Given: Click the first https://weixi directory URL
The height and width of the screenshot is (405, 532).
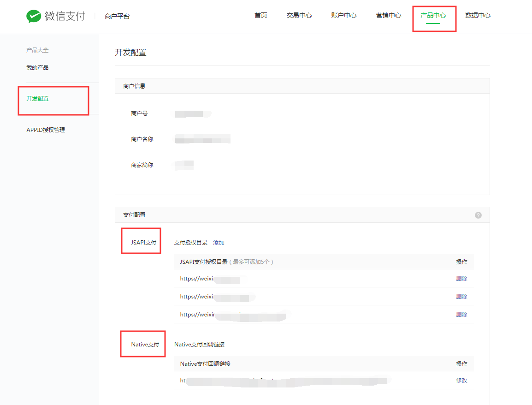Looking at the screenshot, I should click(x=210, y=279).
